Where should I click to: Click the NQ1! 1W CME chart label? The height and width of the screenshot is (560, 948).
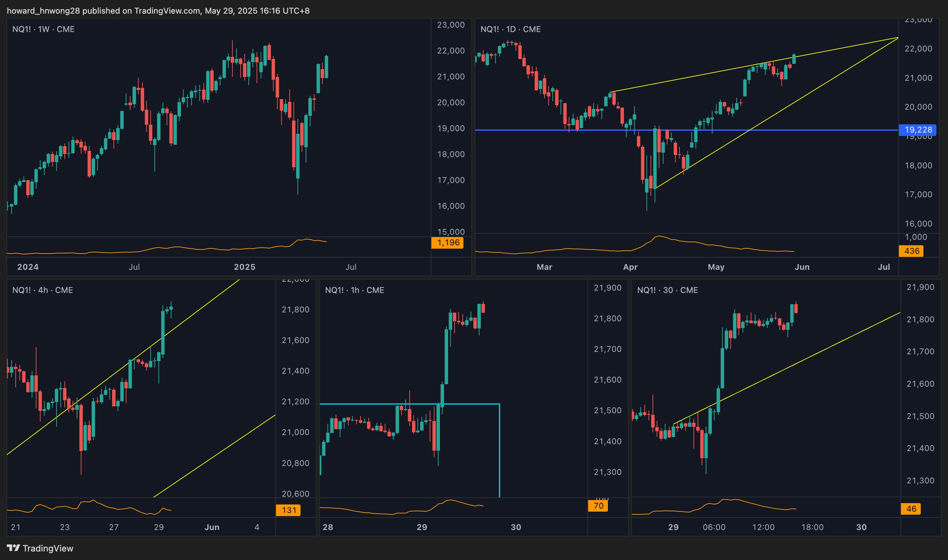(43, 29)
